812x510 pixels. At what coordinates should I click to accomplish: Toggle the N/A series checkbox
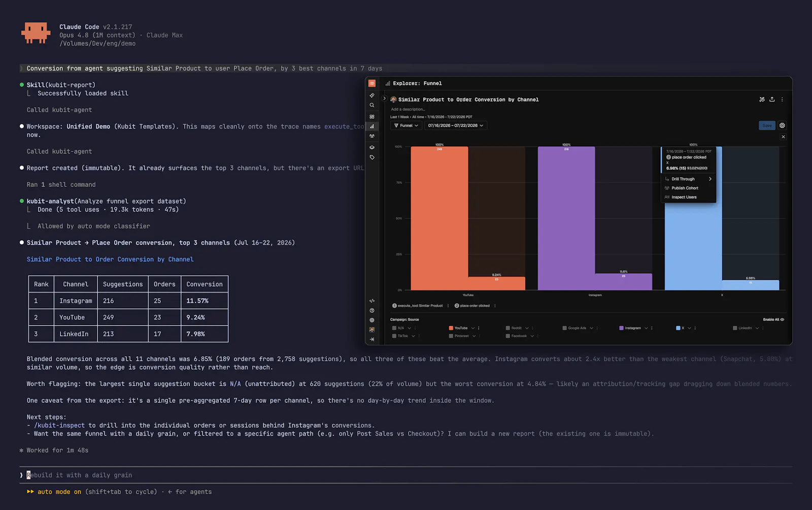pyautogui.click(x=394, y=328)
